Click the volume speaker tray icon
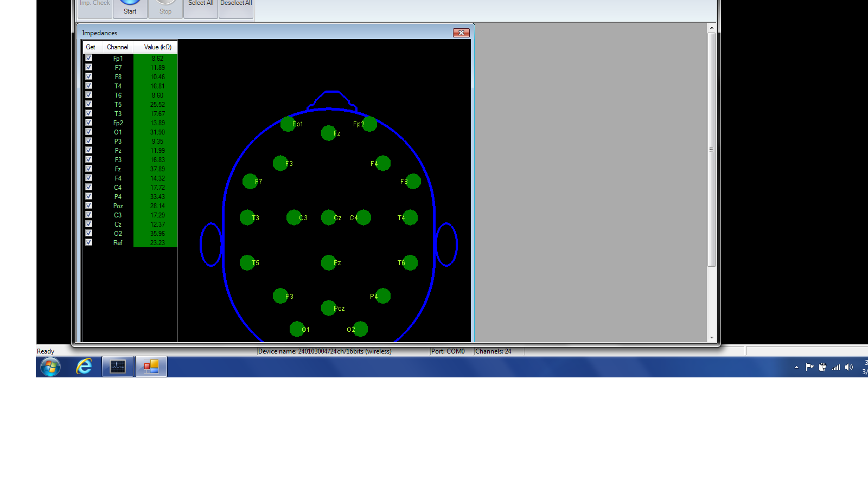Screen dimensions: 868x488 [x=849, y=367]
